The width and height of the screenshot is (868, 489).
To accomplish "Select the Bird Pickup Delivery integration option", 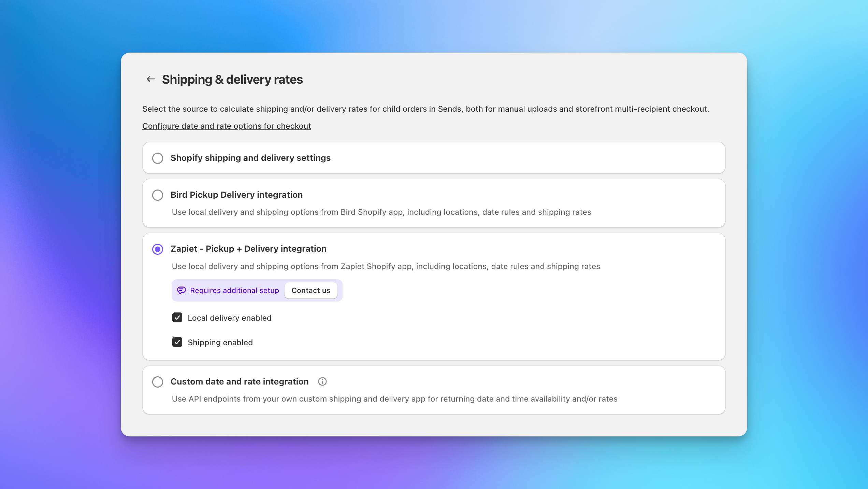I will (157, 195).
